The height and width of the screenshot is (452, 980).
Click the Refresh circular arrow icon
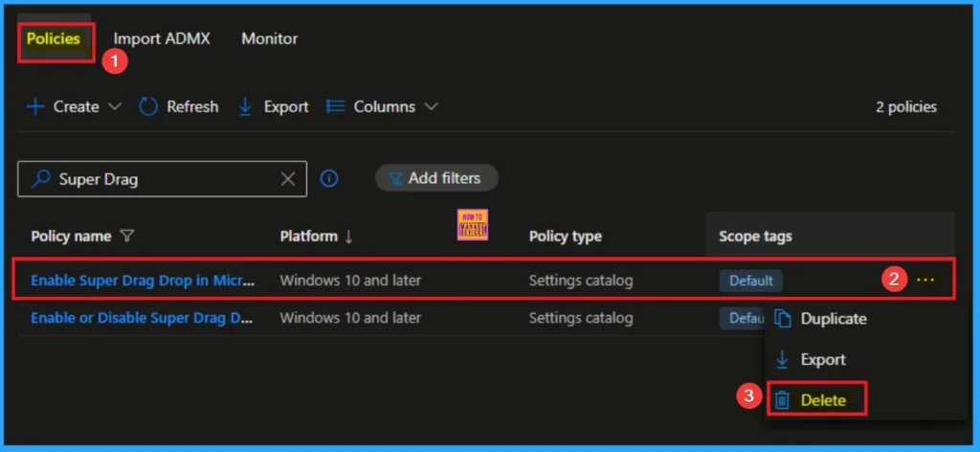click(x=148, y=107)
